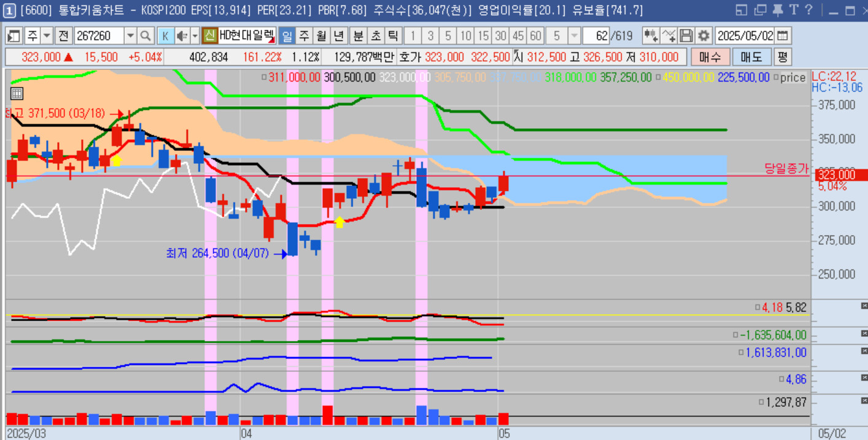Click the add candlestick chart icon
Image resolution: width=868 pixels, height=440 pixels.
[x=651, y=36]
